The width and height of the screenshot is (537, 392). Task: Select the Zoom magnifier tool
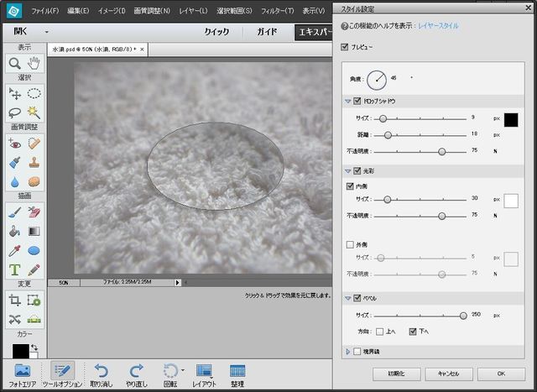pos(15,64)
